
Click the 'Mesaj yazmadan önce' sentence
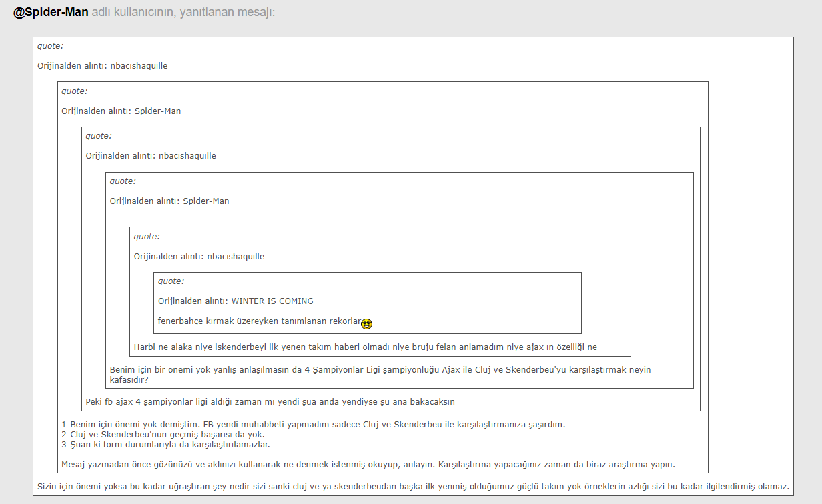point(368,465)
